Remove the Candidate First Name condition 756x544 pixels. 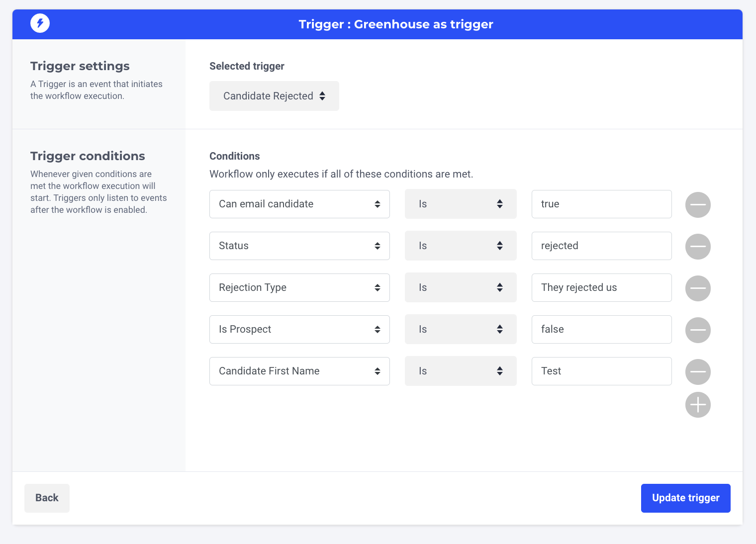pos(698,372)
